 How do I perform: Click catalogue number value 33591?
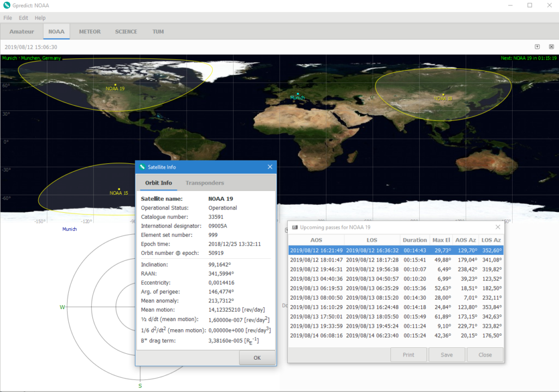click(x=216, y=217)
